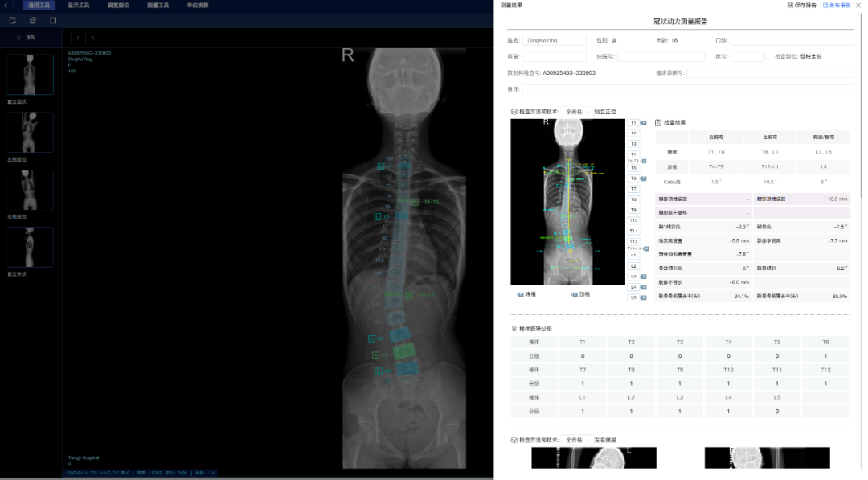The height and width of the screenshot is (480, 868).
Task: Go back using the top-left arrow
Action: pyautogui.click(x=6, y=6)
